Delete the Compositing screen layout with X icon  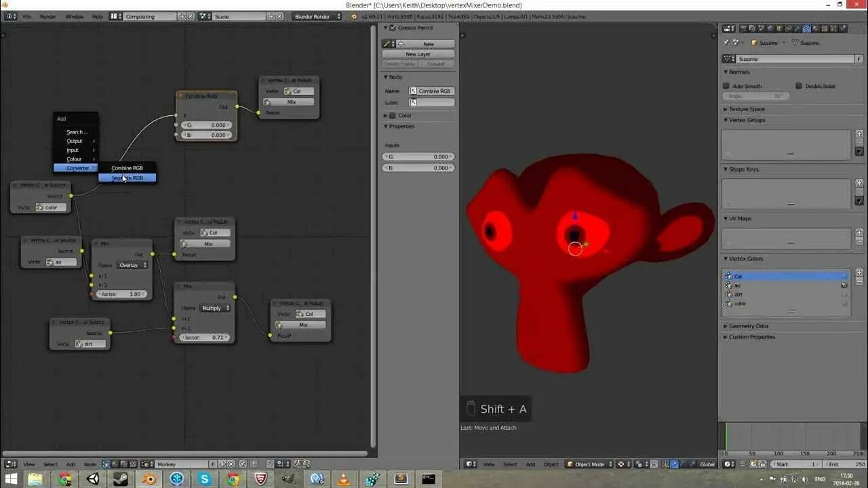click(190, 16)
